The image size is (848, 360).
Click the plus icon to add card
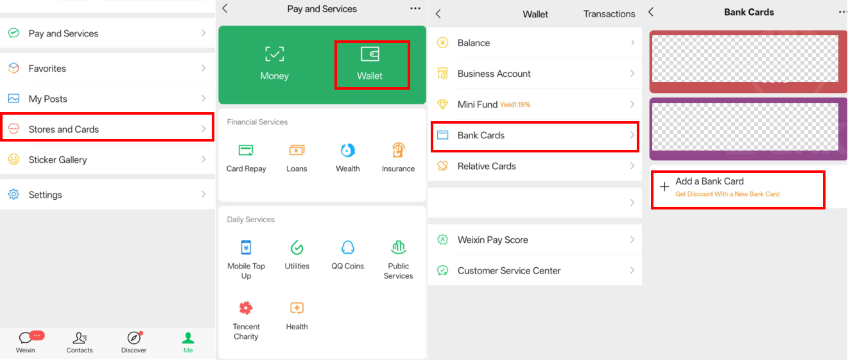click(665, 187)
